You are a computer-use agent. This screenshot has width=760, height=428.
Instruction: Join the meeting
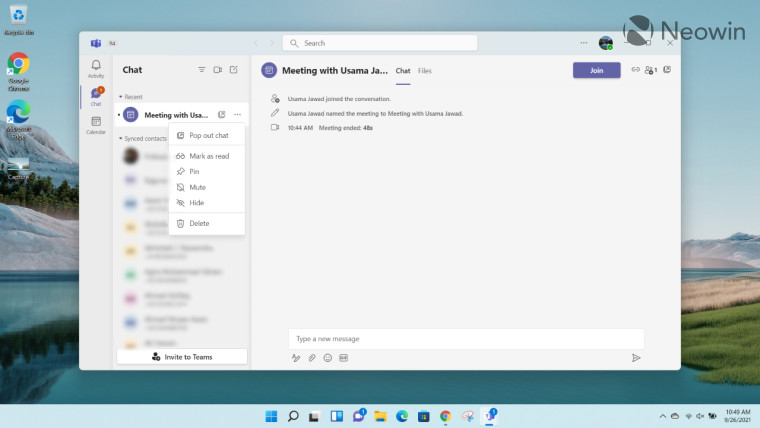[597, 70]
